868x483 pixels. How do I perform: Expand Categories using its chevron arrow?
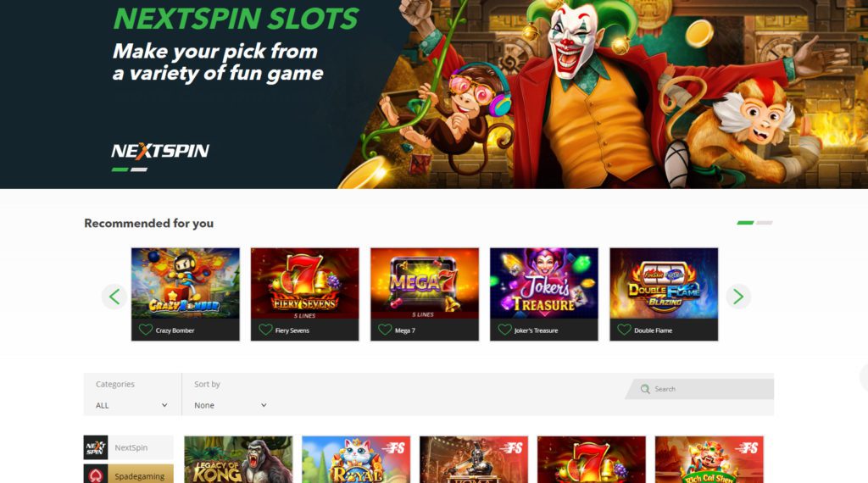pos(164,405)
